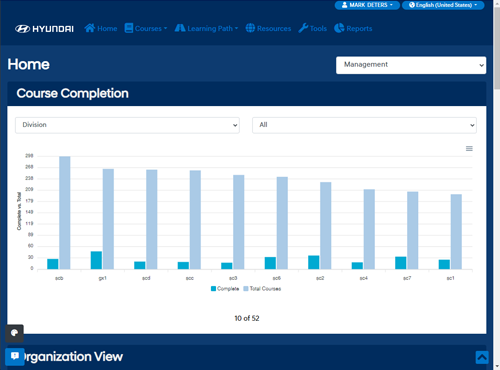
Task: Click the 'scb' axis label
Action: (59, 278)
